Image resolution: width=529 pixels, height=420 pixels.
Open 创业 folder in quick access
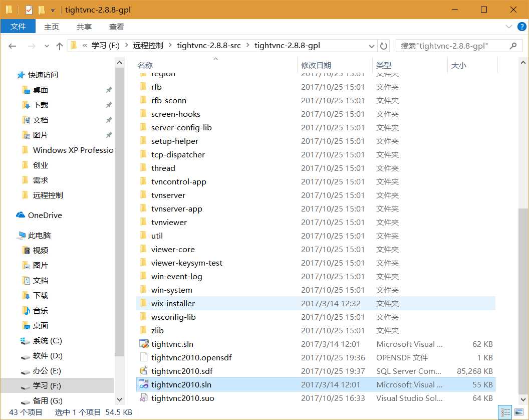[x=35, y=165]
